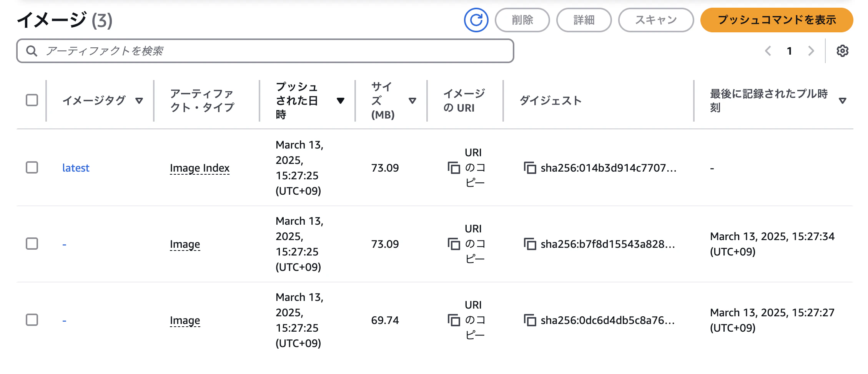Select the checkbox for the latest image

[x=32, y=168]
